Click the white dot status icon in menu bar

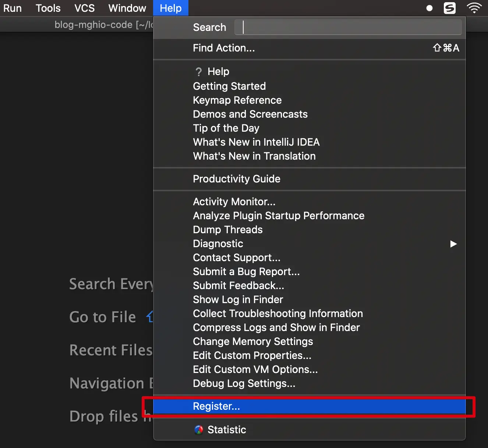(x=429, y=8)
